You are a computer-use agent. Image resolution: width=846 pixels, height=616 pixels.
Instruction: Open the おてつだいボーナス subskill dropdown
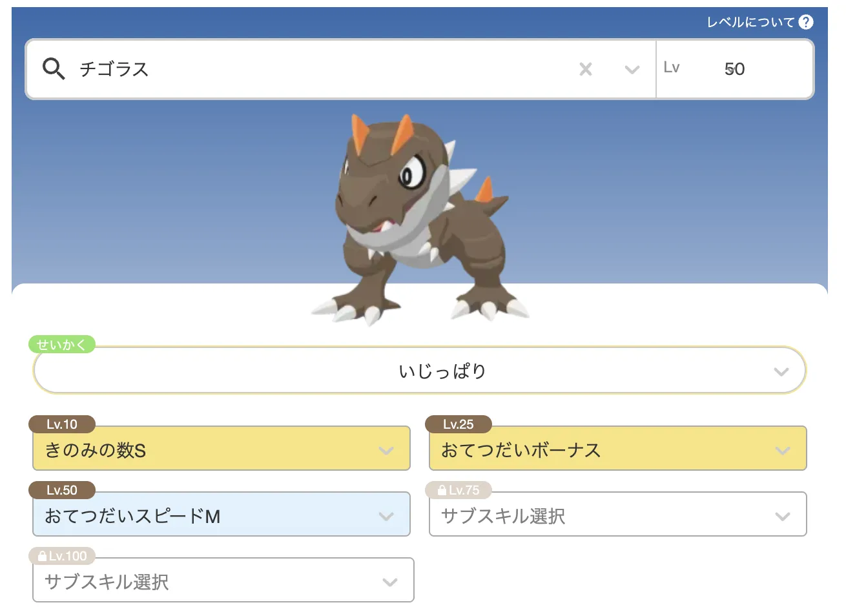[x=618, y=448]
